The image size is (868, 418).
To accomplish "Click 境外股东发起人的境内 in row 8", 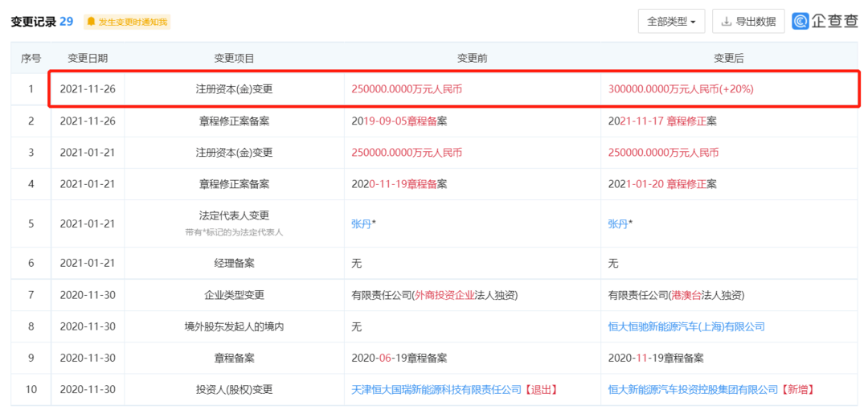I will (x=234, y=326).
